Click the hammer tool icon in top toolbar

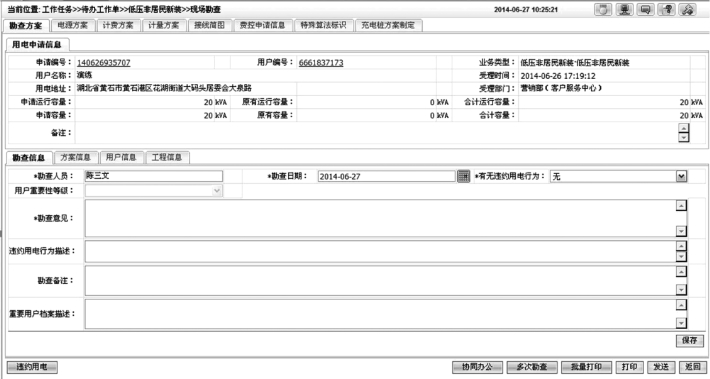click(687, 10)
